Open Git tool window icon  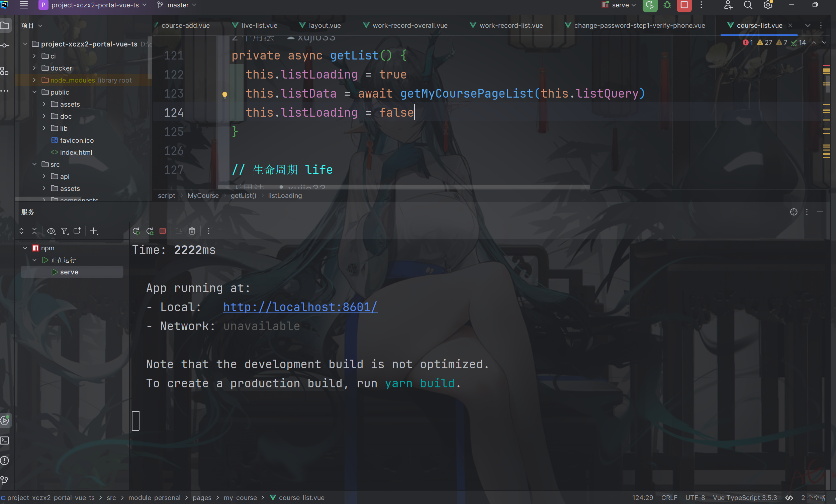pyautogui.click(x=5, y=480)
